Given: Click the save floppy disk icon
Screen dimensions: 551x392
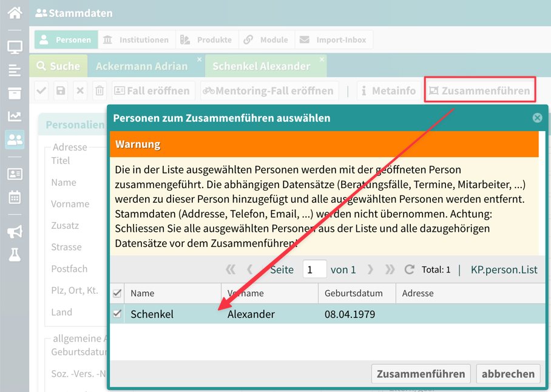Looking at the screenshot, I should (61, 91).
